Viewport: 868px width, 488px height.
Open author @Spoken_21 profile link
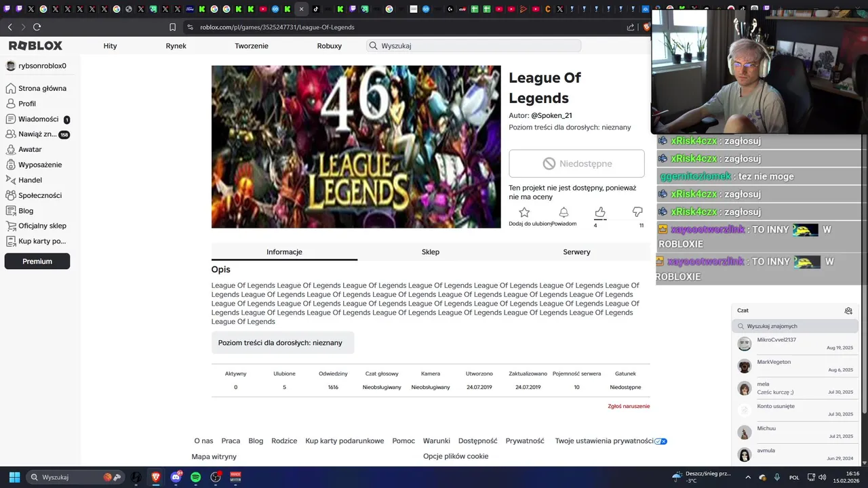coord(551,115)
